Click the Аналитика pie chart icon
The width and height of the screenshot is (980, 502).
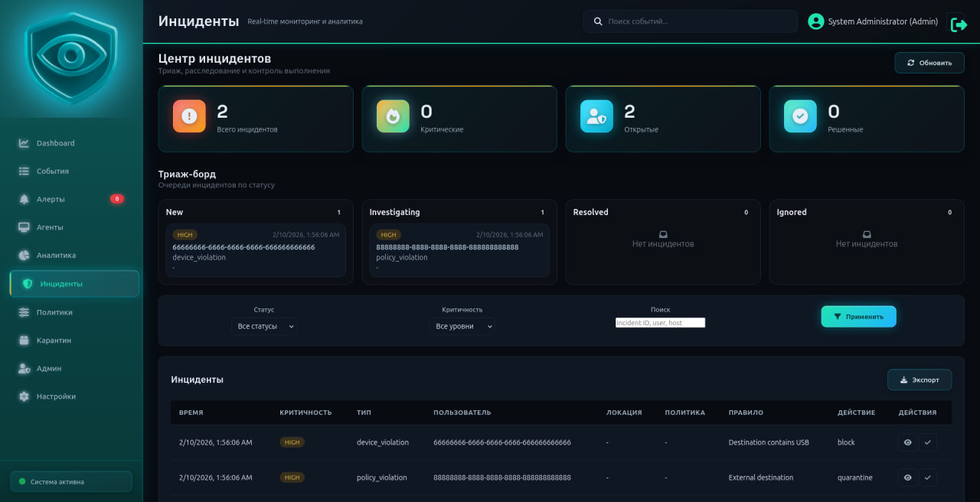pyautogui.click(x=24, y=256)
